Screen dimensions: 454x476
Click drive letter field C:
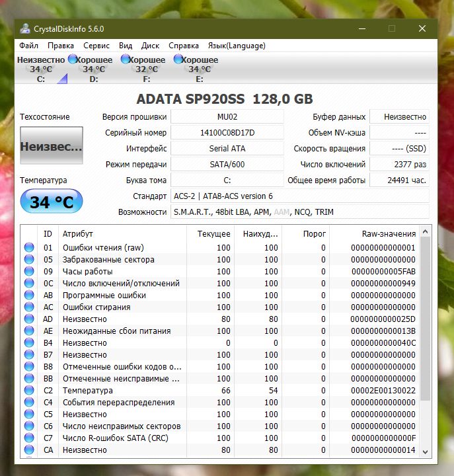click(x=227, y=180)
